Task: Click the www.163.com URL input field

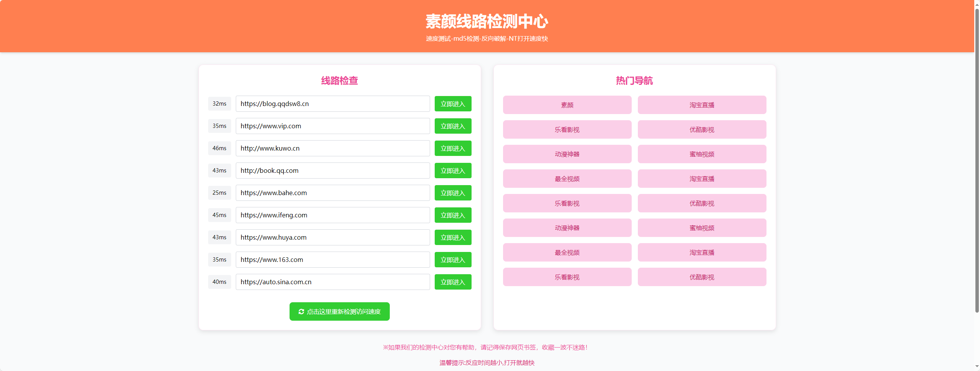Action: pyautogui.click(x=333, y=260)
